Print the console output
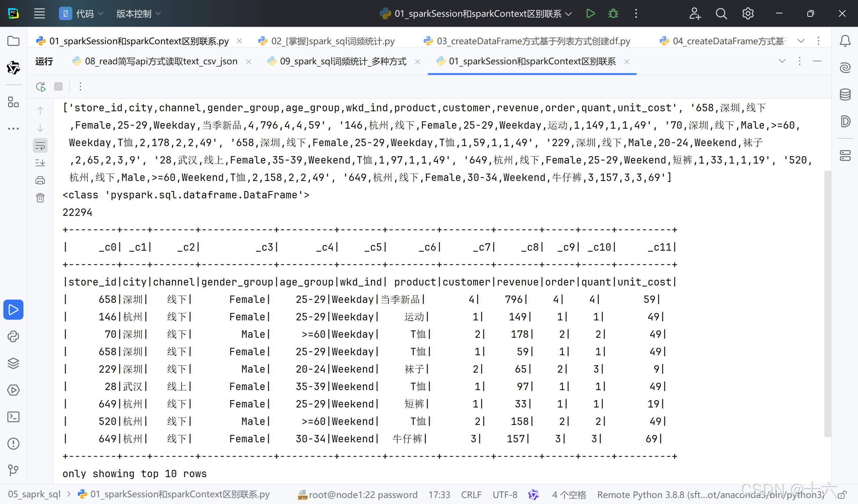Screen dimensions: 858x504 (x=40, y=180)
